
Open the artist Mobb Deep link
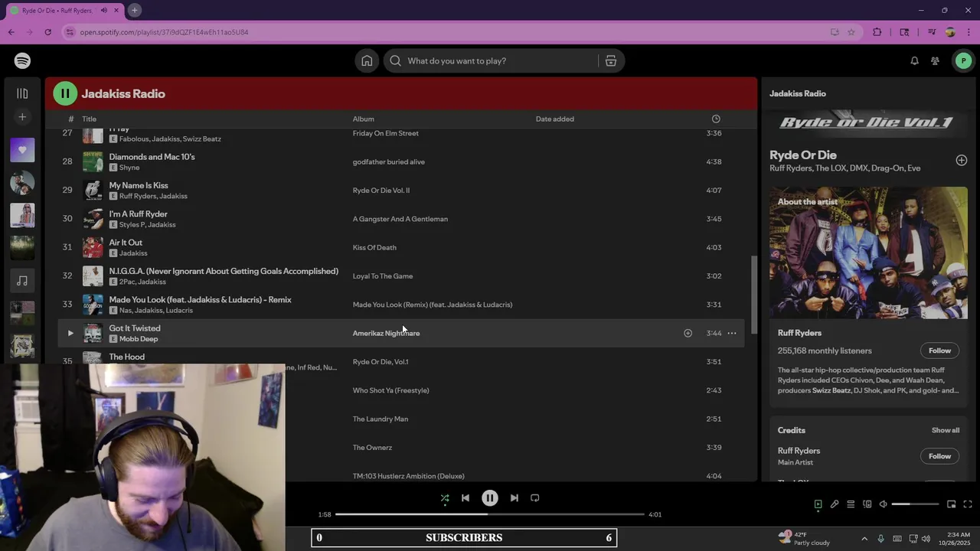coord(139,339)
